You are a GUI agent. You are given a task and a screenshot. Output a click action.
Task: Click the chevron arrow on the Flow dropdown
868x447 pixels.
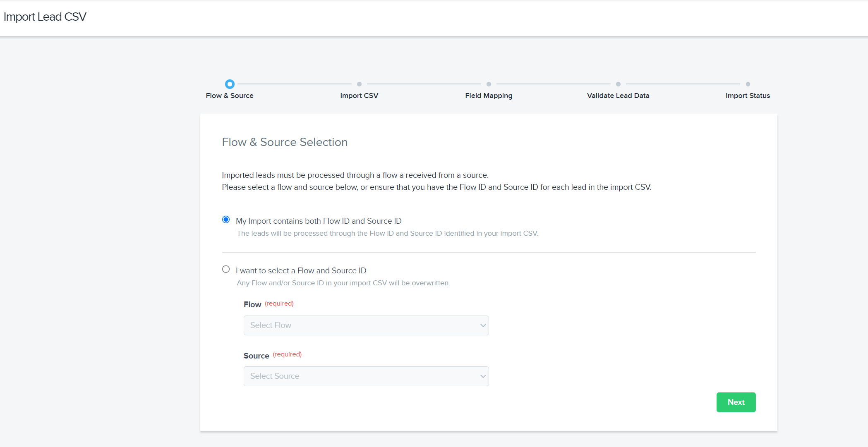click(x=482, y=325)
